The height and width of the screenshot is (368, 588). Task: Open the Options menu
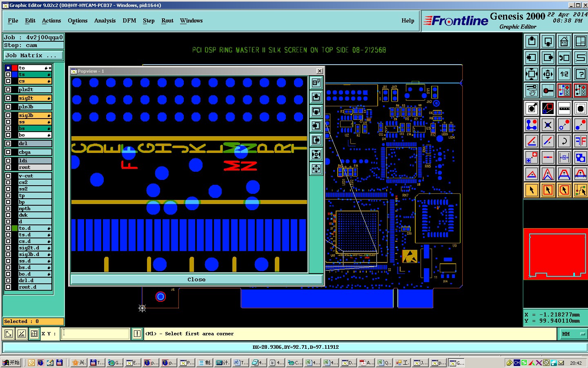(78, 20)
